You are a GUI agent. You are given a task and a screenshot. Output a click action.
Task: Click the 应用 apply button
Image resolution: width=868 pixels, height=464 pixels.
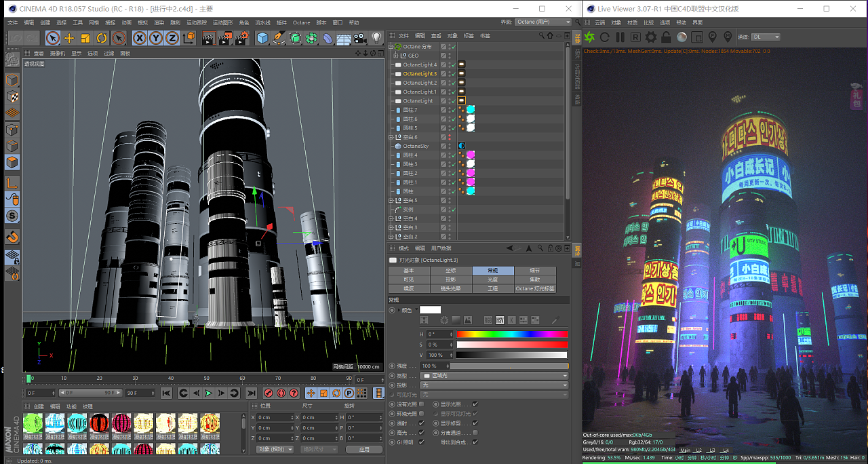coord(364,449)
